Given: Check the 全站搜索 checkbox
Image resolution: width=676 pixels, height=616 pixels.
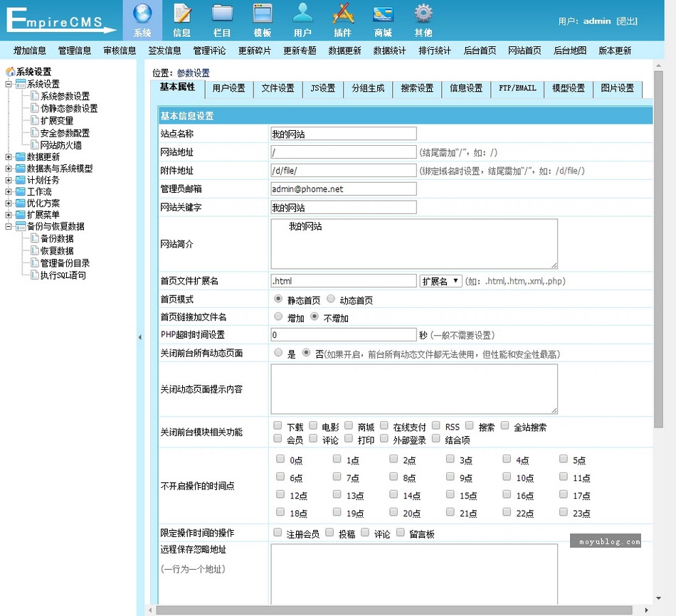Looking at the screenshot, I should click(x=505, y=426).
